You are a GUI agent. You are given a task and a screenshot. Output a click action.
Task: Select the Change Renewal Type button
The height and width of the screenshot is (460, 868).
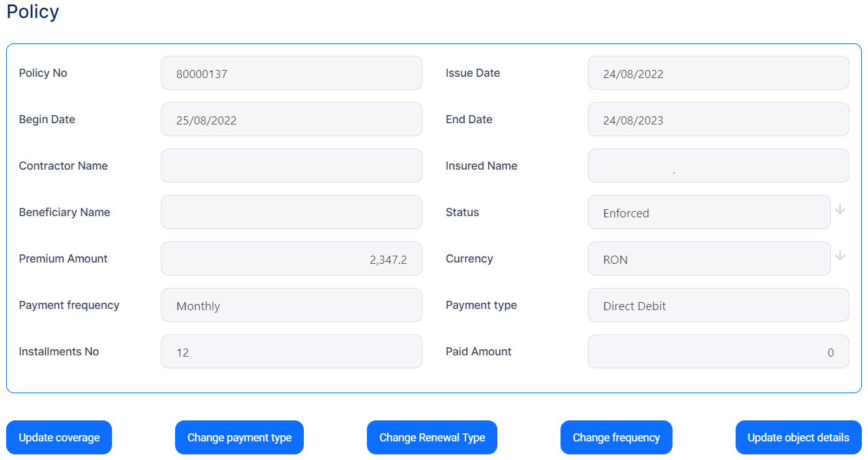coord(432,438)
